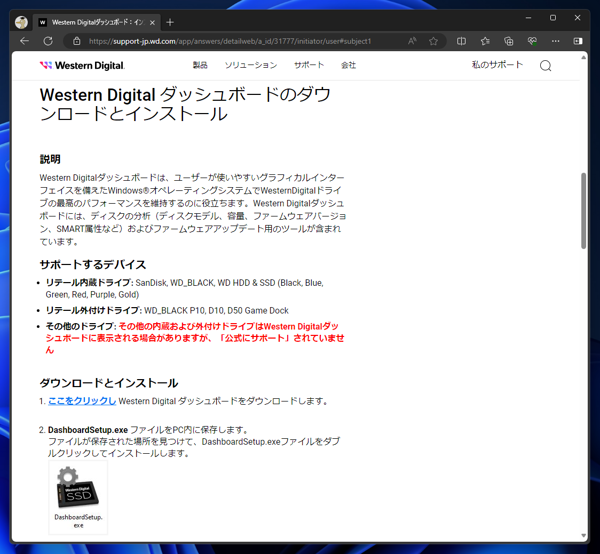The width and height of the screenshot is (600, 554).
Task: Click scrollbar up arrow
Action: pos(584,57)
